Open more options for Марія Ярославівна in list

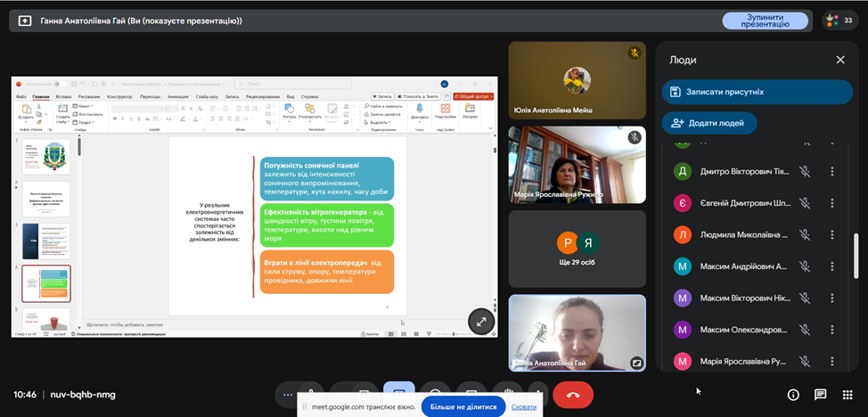(832, 362)
